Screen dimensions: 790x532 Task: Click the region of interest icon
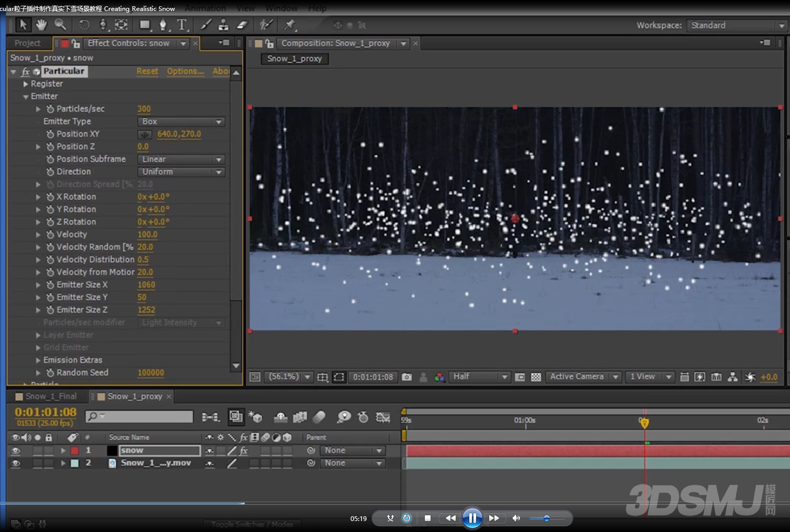pos(520,377)
